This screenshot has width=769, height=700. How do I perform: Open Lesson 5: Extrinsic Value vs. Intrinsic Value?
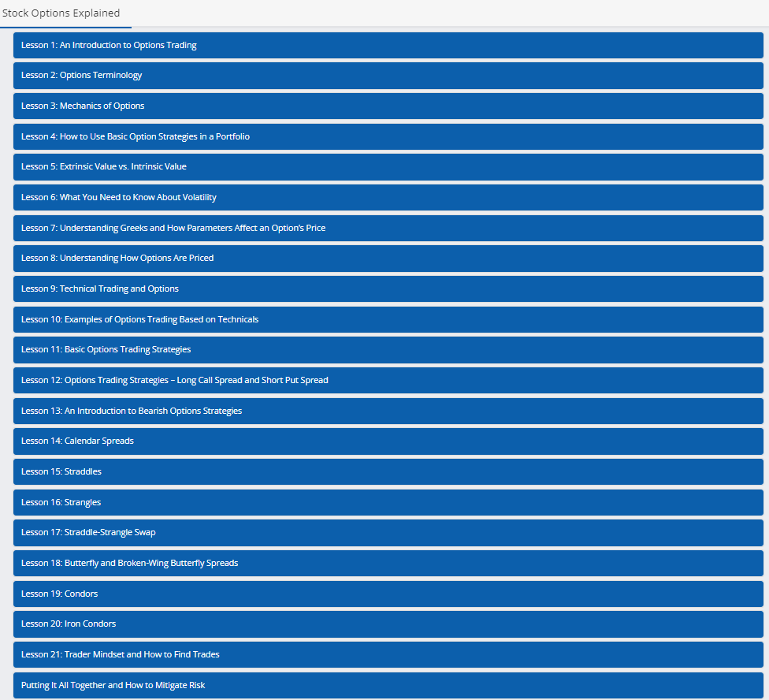388,167
